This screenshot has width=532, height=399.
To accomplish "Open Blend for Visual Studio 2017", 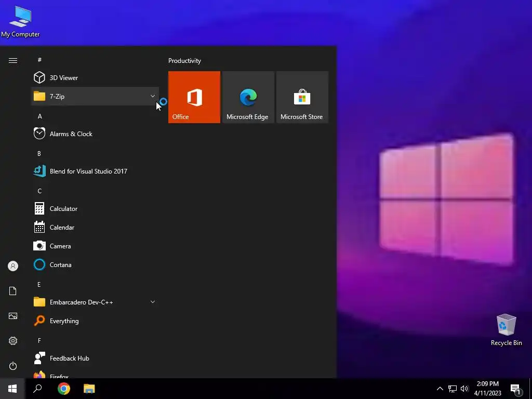I will (95, 171).
